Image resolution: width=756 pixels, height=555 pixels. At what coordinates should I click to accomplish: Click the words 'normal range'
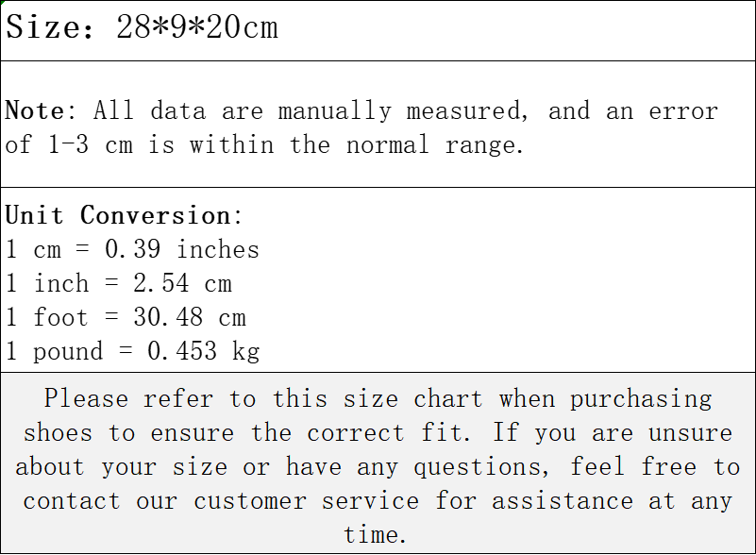pyautogui.click(x=434, y=144)
